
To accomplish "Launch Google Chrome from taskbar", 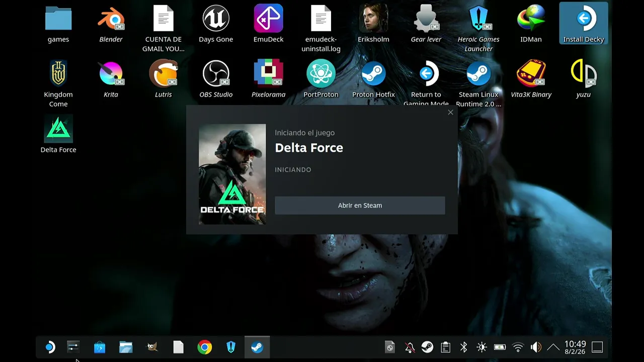I will click(204, 347).
